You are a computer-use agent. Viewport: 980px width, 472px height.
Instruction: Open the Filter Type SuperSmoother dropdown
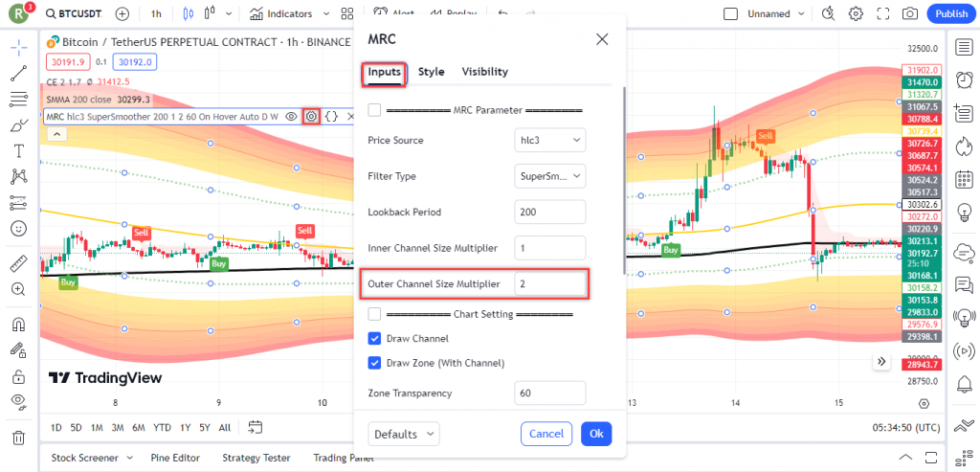(550, 176)
